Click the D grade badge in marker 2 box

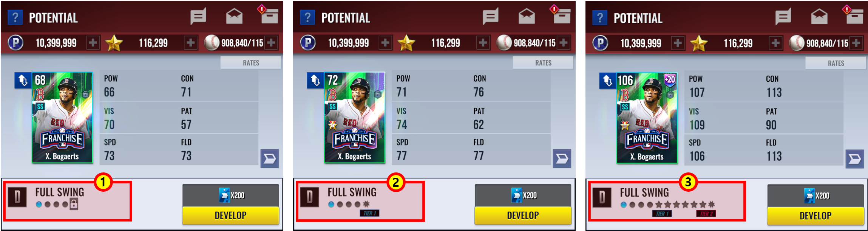pos(310,197)
